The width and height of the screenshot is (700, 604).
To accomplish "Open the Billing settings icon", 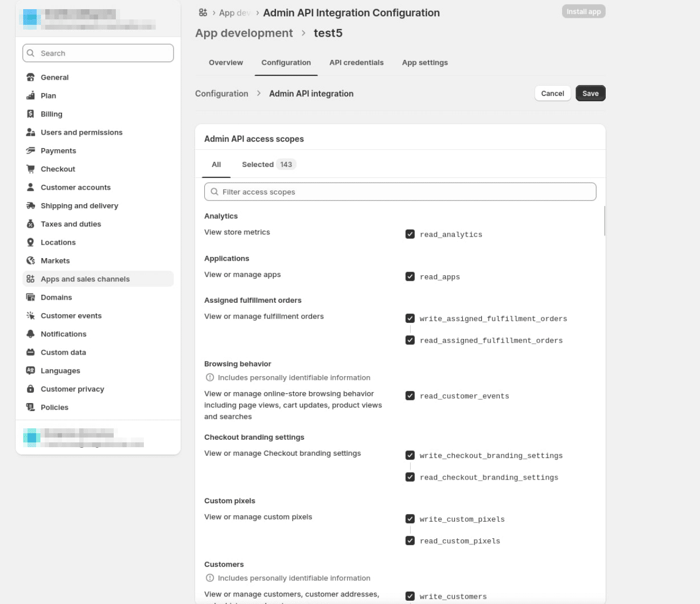I will (x=31, y=114).
